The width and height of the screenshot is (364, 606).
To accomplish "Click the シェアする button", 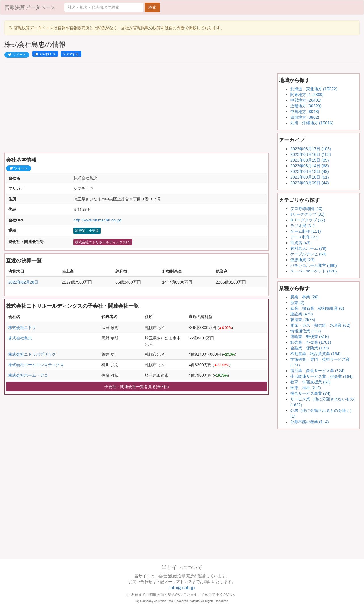I will click(x=71, y=54).
